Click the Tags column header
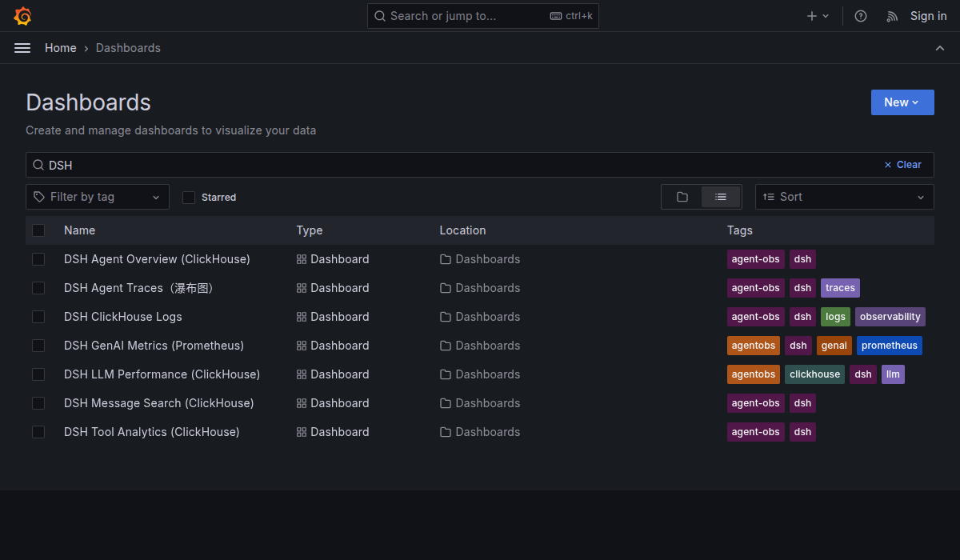960x560 pixels. [x=740, y=230]
